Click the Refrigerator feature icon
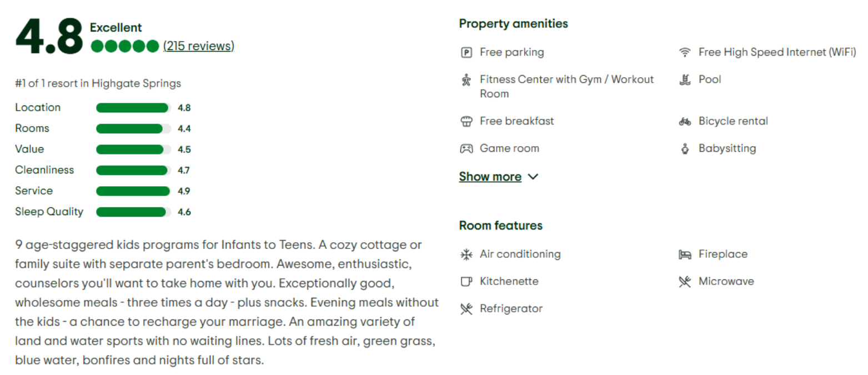The width and height of the screenshot is (868, 375). (x=466, y=309)
